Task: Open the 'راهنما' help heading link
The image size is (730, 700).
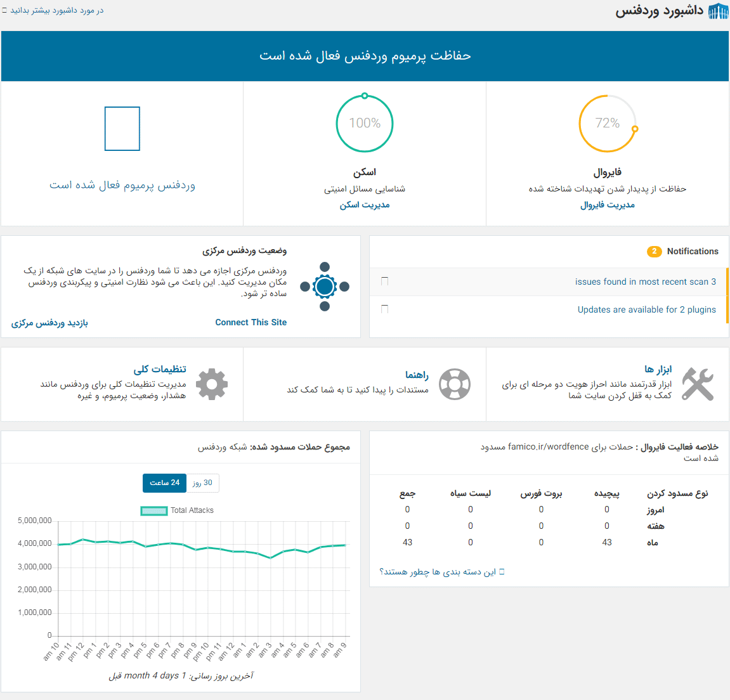Action: coord(417,375)
